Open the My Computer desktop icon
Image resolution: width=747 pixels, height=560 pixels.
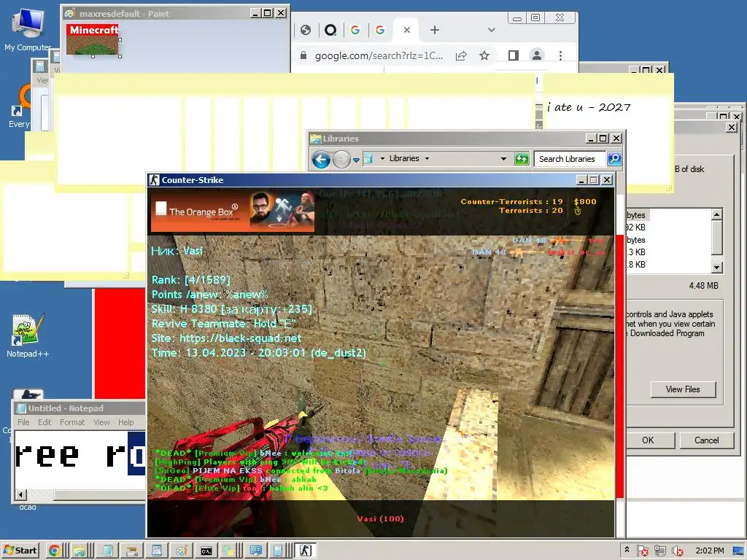pos(28,29)
